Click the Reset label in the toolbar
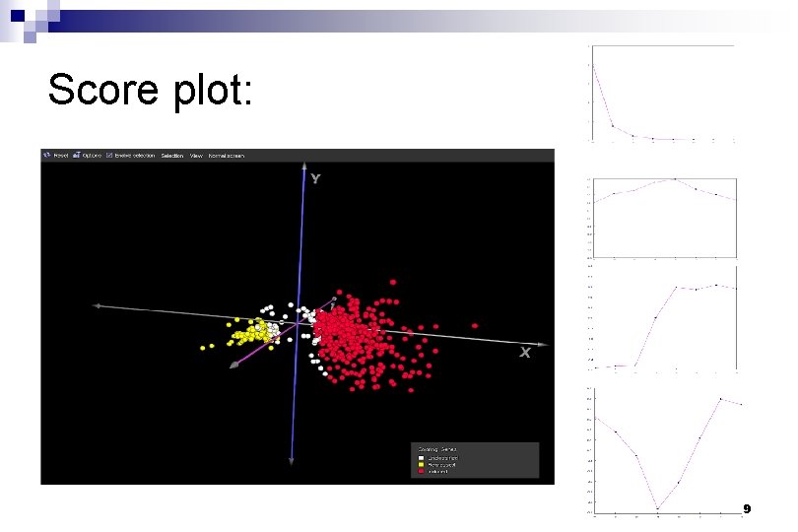The height and width of the screenshot is (532, 798). (x=60, y=156)
